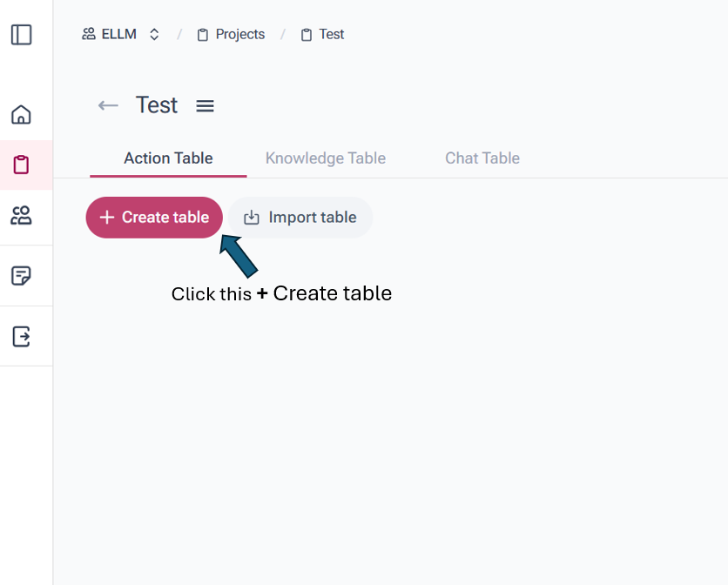Click the people icon beside ELLM
This screenshot has width=728, height=585.
click(89, 35)
